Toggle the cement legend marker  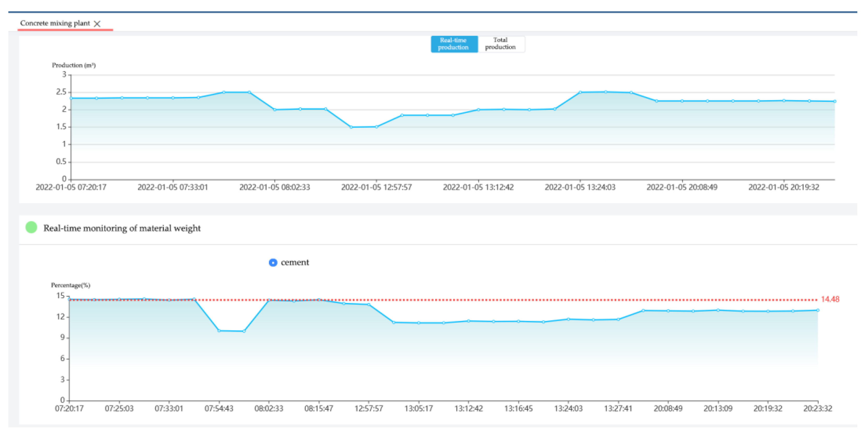pos(273,262)
